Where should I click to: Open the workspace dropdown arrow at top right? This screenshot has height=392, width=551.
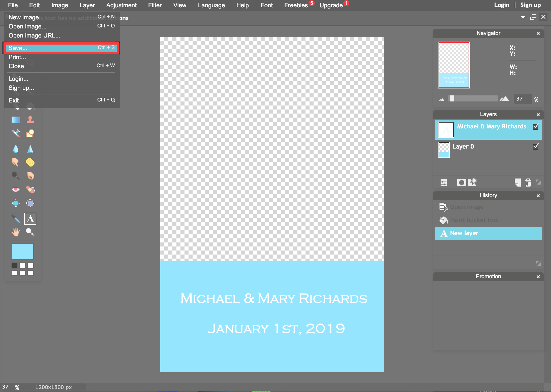tap(523, 17)
